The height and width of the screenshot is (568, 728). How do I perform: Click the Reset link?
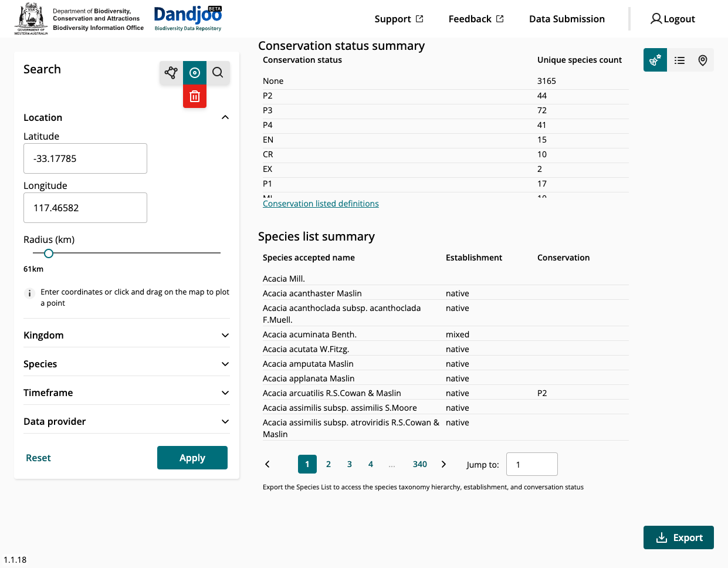[x=38, y=458]
